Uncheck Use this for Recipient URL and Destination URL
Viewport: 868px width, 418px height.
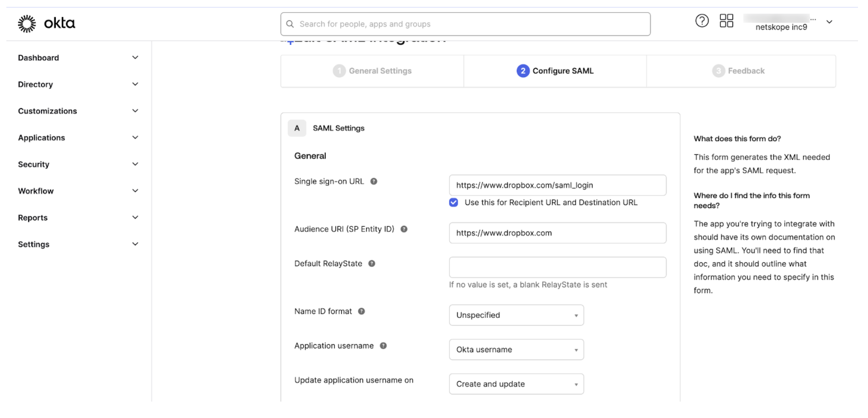click(x=454, y=202)
